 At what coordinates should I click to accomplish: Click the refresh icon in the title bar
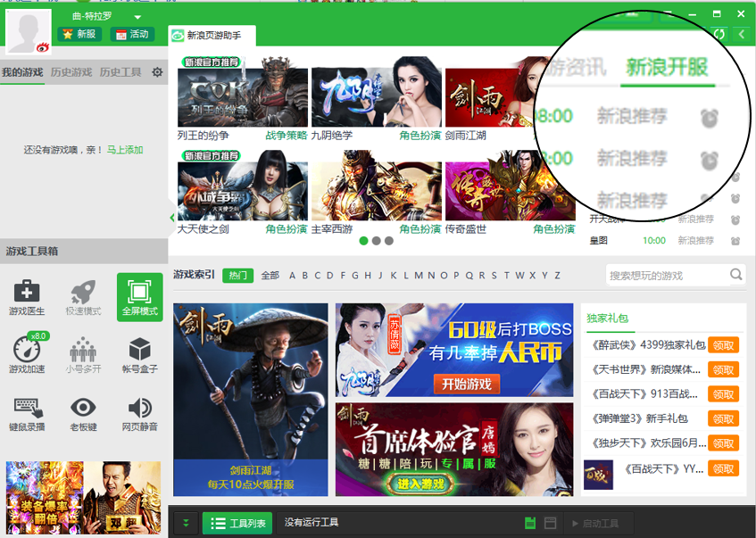(719, 34)
